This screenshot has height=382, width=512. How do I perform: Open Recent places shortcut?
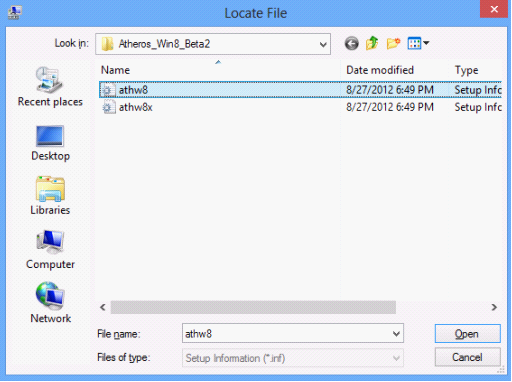click(x=50, y=87)
